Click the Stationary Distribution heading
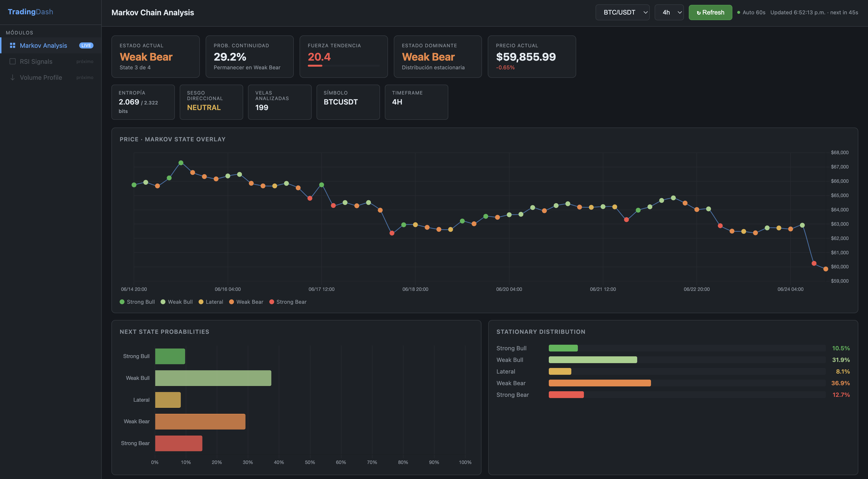 pyautogui.click(x=541, y=332)
